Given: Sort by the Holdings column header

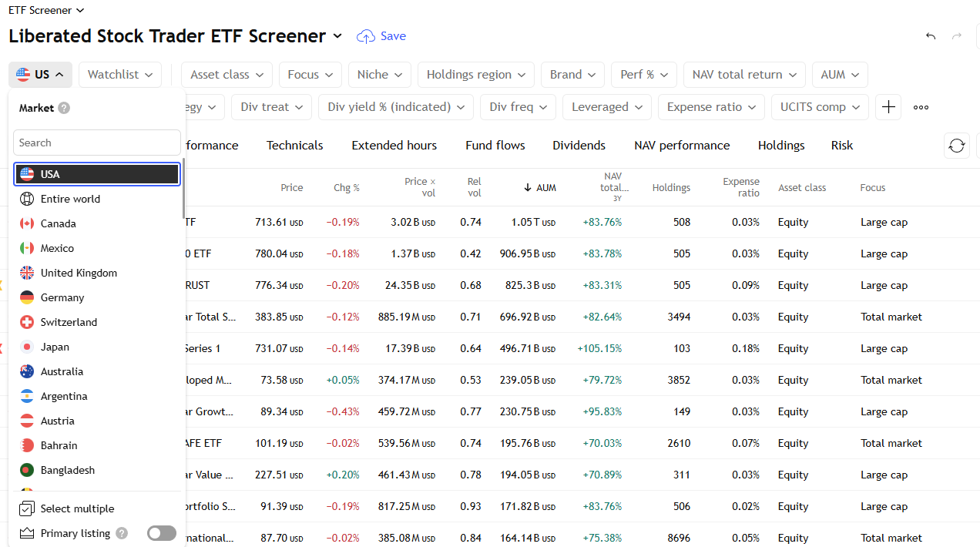Looking at the screenshot, I should pyautogui.click(x=671, y=188).
